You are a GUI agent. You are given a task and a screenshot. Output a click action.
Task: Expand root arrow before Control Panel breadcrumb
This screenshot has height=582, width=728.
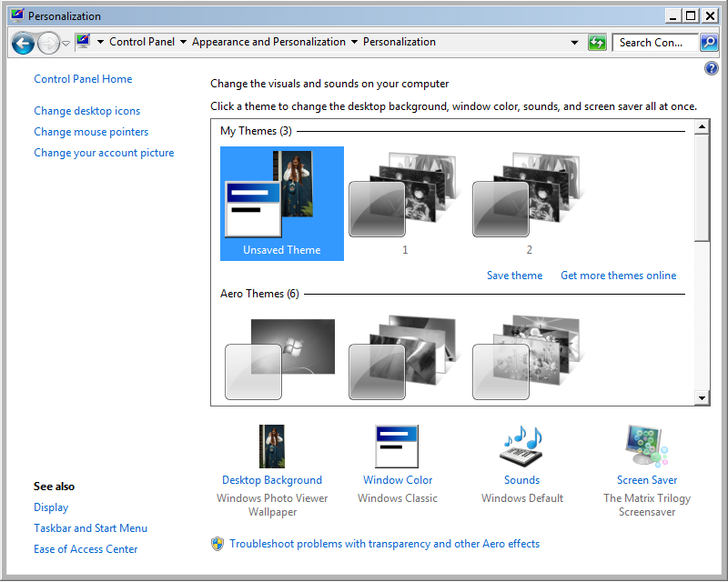pos(100,42)
